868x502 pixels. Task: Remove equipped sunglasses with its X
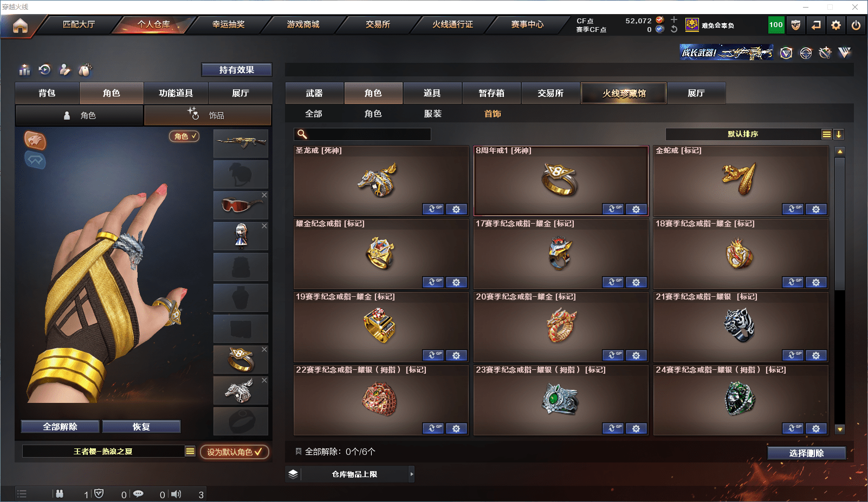click(x=264, y=195)
